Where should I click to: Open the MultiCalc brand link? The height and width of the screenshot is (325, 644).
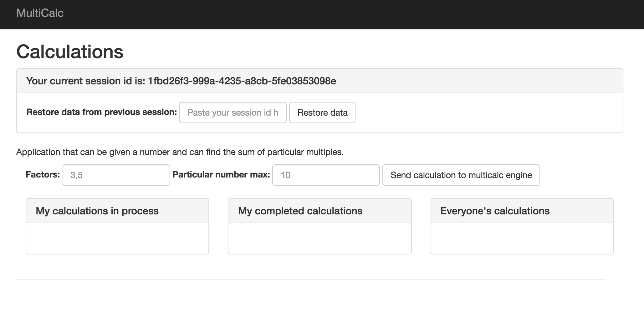pos(40,13)
